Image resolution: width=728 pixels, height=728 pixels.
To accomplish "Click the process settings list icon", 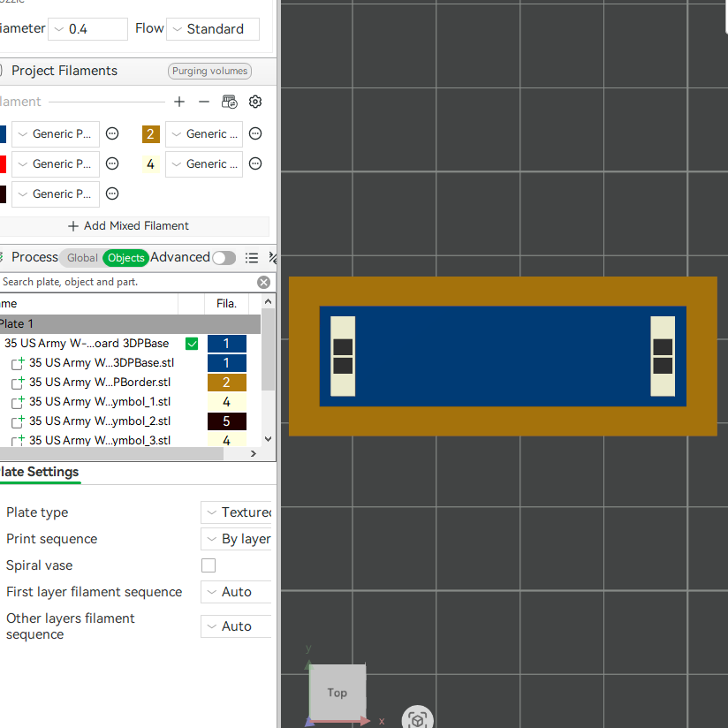I will coord(252,258).
